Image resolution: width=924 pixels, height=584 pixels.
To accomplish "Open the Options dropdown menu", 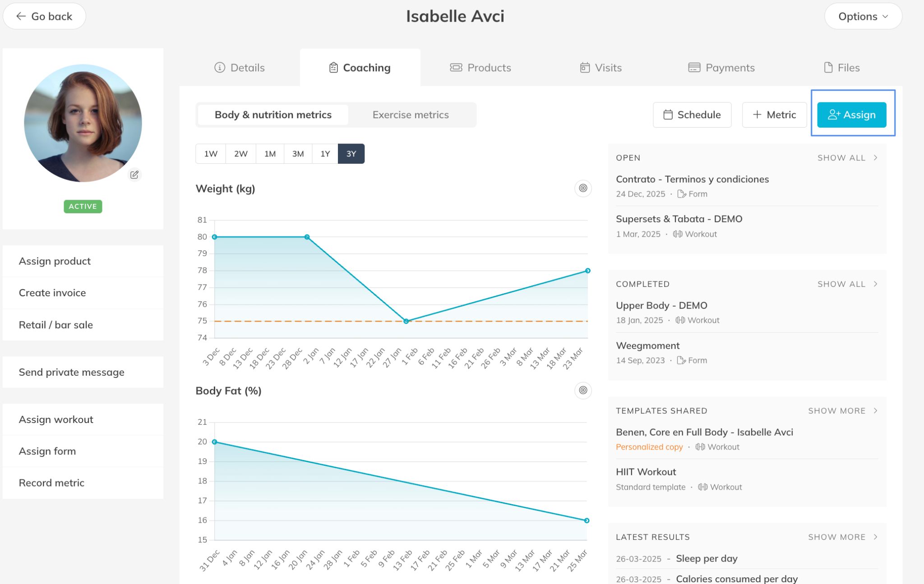I will (x=863, y=16).
